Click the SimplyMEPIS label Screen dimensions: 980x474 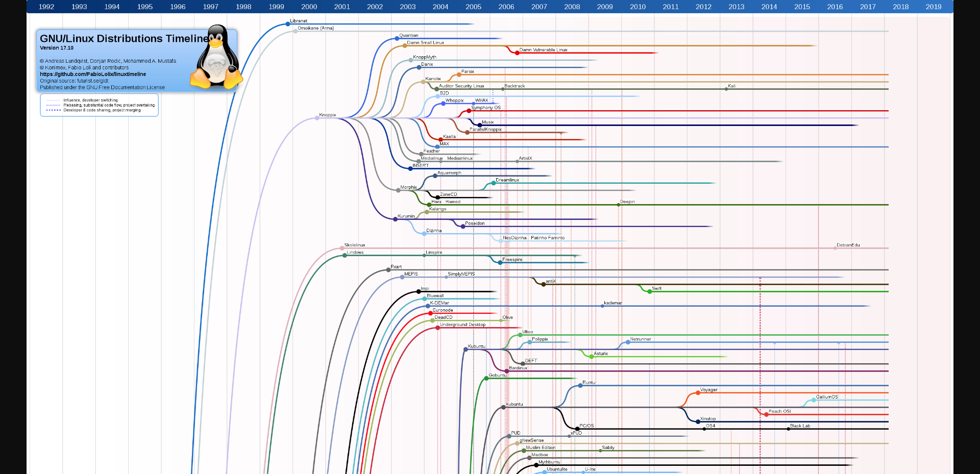click(461, 274)
